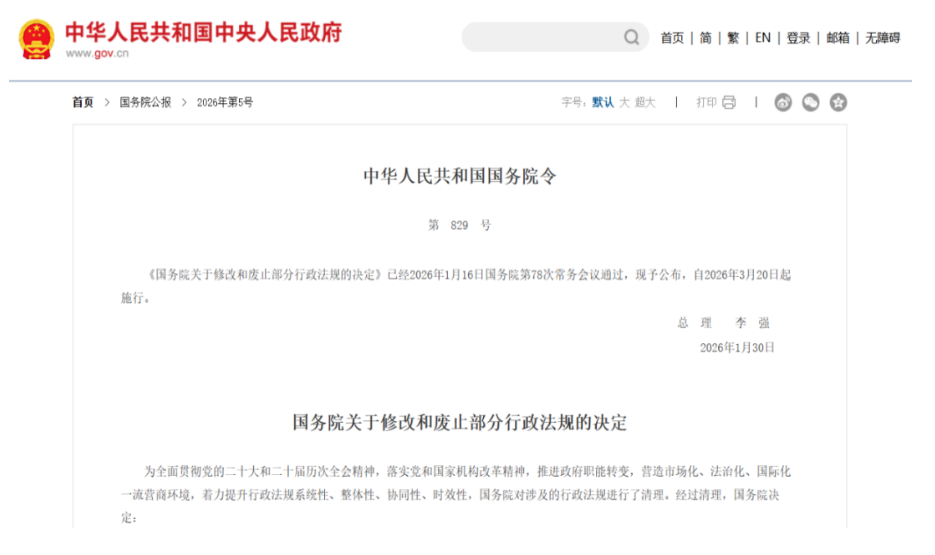
Task: Enable 无障碍 accessibility mode
Action: click(x=882, y=38)
